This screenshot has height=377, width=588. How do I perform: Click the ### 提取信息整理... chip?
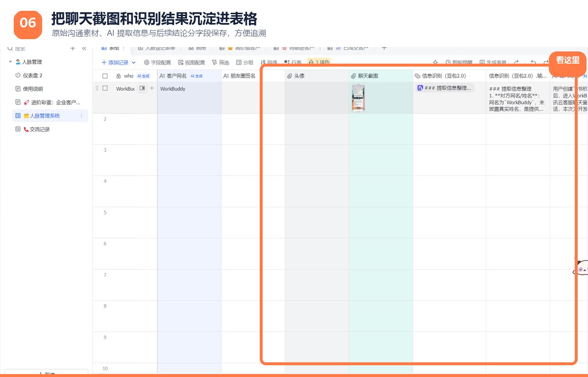pyautogui.click(x=445, y=88)
